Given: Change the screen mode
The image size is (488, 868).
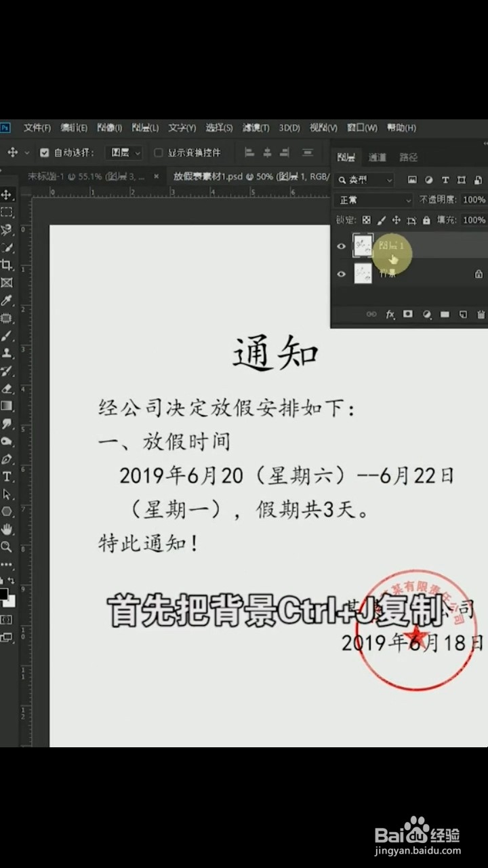Looking at the screenshot, I should tap(7, 637).
